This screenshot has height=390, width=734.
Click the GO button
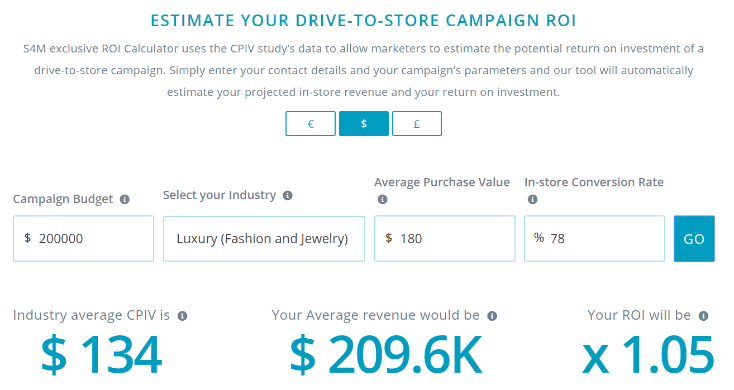coord(694,239)
